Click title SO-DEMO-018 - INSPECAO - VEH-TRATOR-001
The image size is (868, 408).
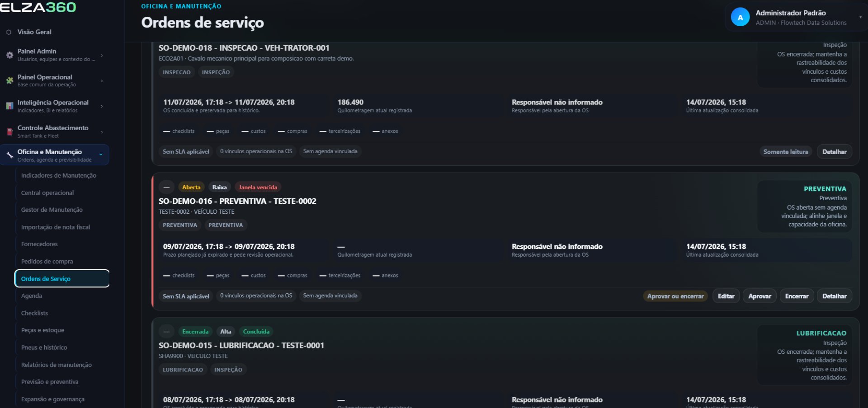244,48
